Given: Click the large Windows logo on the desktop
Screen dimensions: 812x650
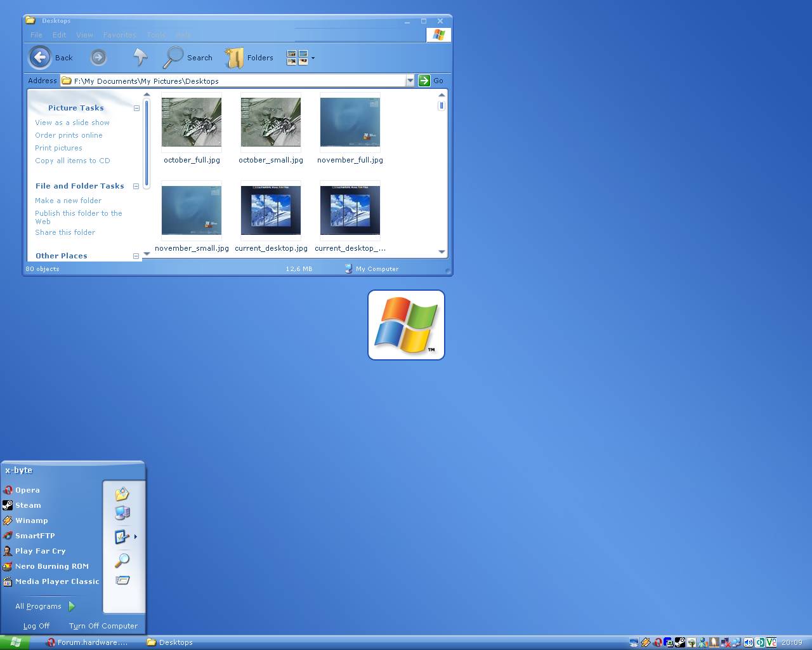Looking at the screenshot, I should click(x=406, y=325).
